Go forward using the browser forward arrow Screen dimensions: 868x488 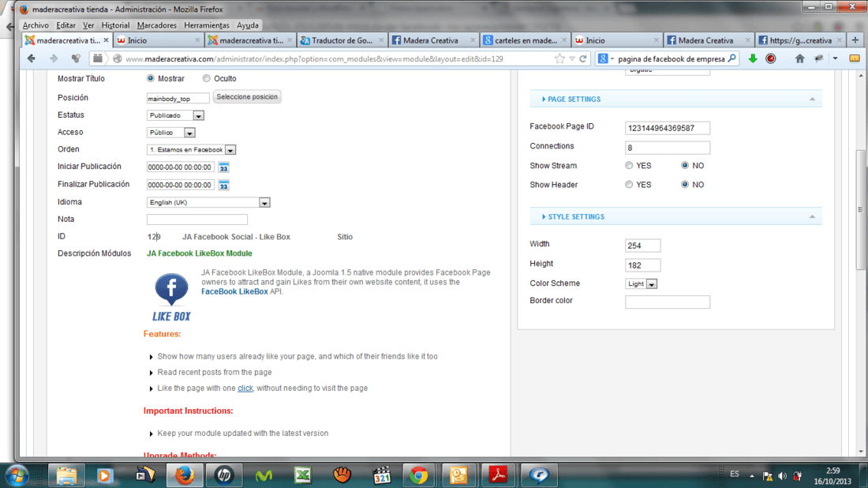(x=54, y=58)
